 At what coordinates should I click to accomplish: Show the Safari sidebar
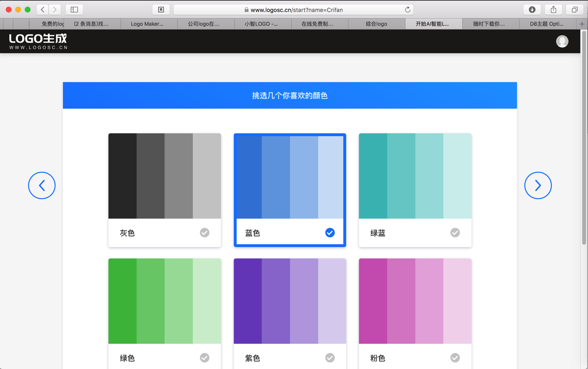[x=74, y=9]
